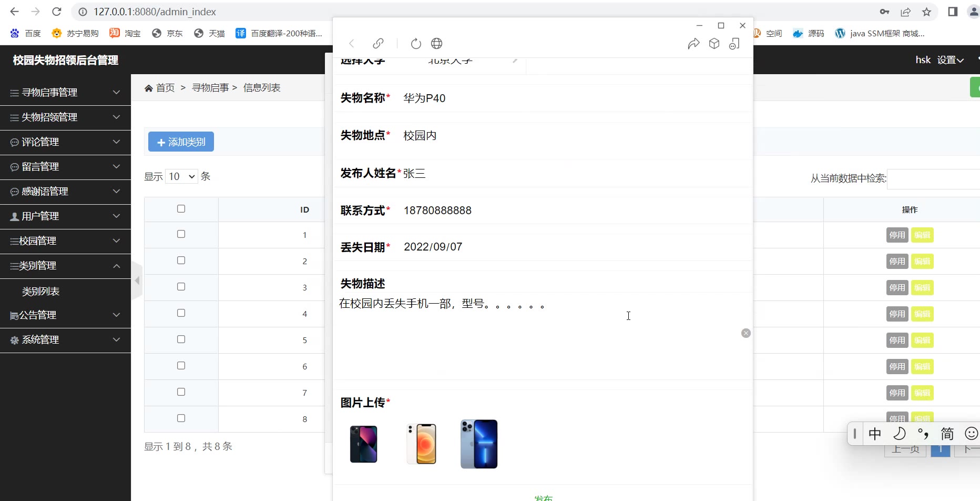The image size is (980, 501).
Task: Open 源码 bookmark
Action: [809, 33]
